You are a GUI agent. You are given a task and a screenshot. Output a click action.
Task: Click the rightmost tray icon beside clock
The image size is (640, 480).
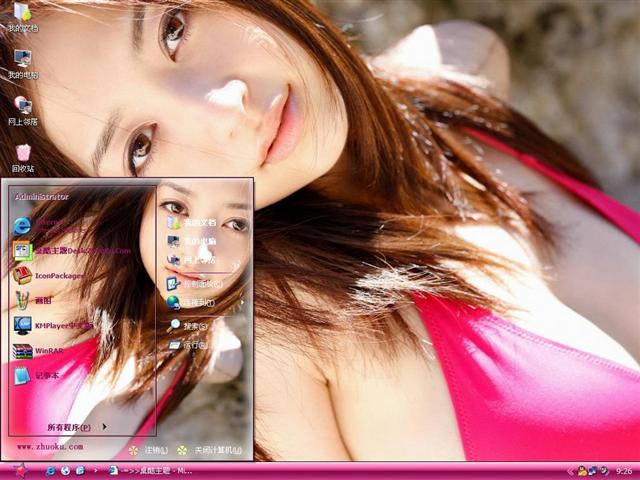[x=603, y=471]
